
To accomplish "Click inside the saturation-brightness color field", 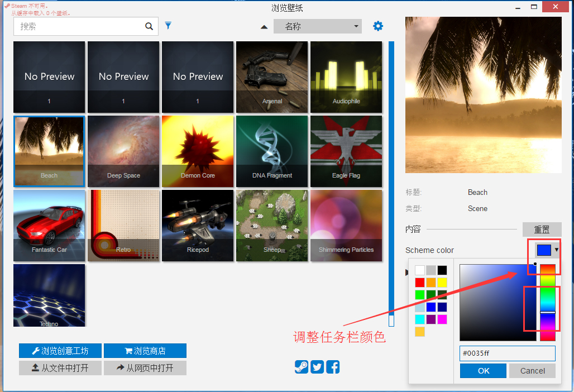I will 498,302.
